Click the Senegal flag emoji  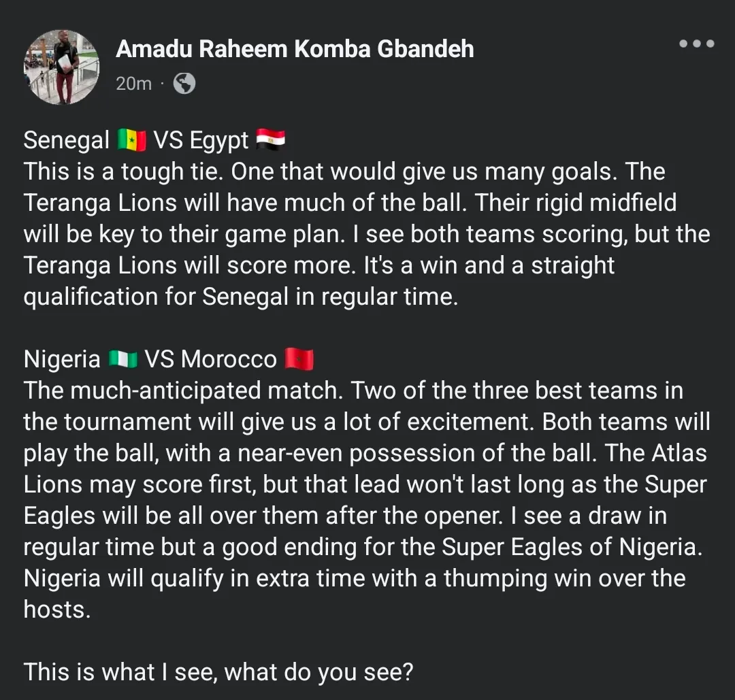click(131, 140)
